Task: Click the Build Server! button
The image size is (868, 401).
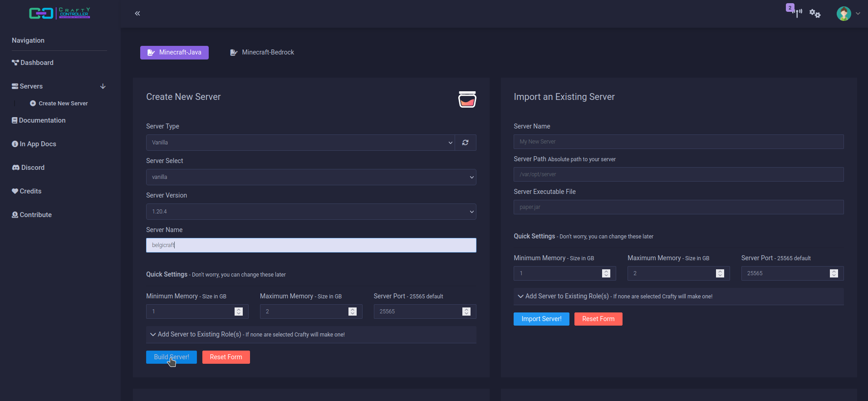Action: point(172,357)
